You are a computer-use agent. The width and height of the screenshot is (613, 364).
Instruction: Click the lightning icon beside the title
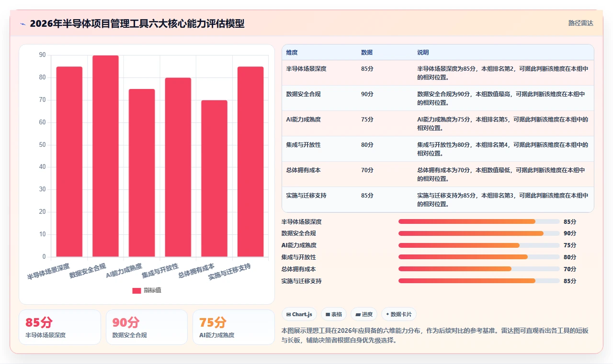tap(23, 23)
